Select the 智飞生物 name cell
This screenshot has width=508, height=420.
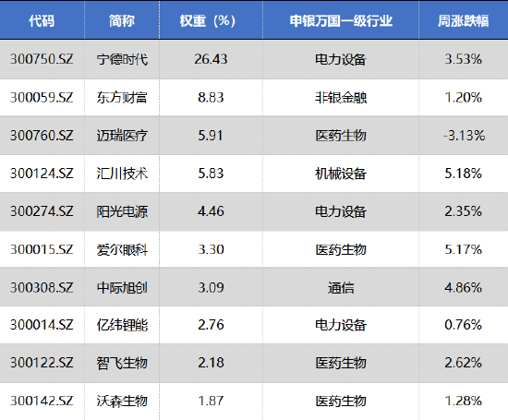(x=122, y=363)
